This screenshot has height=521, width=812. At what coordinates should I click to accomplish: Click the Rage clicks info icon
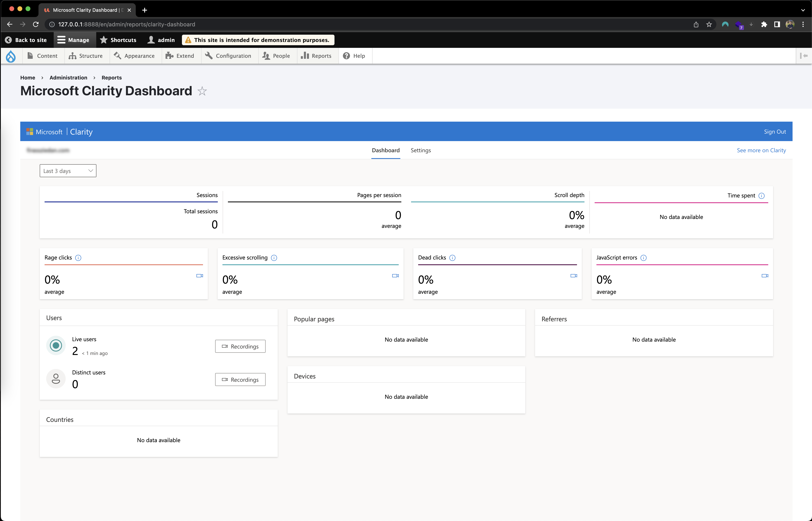pyautogui.click(x=78, y=258)
